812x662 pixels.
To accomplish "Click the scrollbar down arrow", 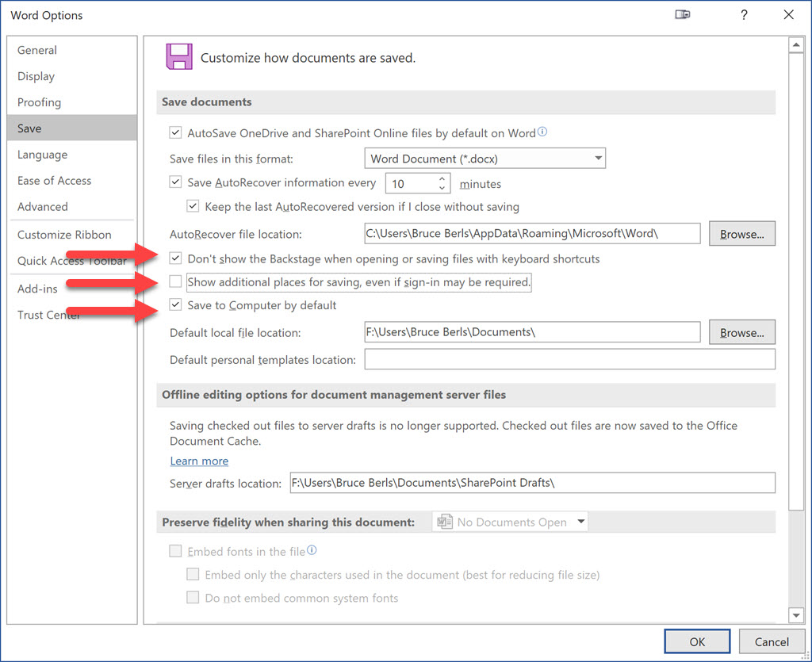I will coord(796,615).
